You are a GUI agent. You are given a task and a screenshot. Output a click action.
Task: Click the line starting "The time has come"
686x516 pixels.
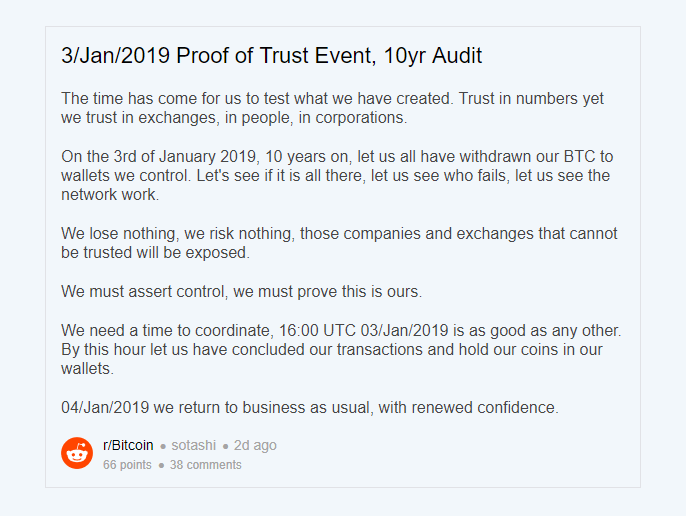tap(332, 99)
